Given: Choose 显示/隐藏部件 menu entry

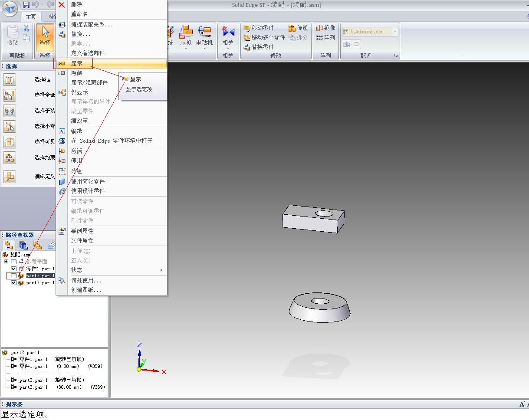Looking at the screenshot, I should click(x=112, y=82).
